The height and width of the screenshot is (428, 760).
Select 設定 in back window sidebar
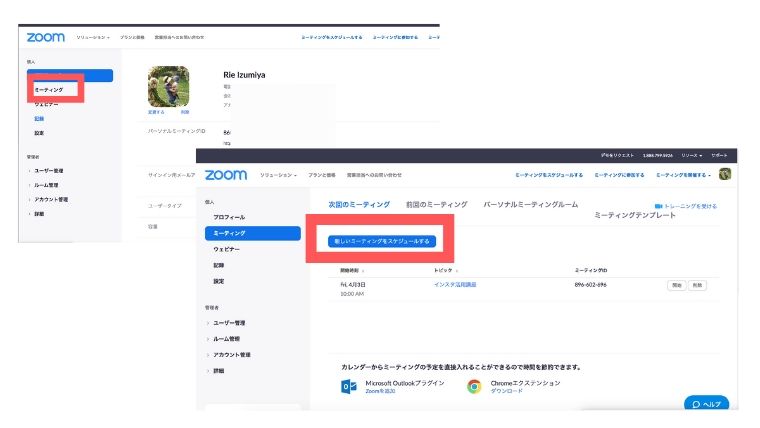39,133
